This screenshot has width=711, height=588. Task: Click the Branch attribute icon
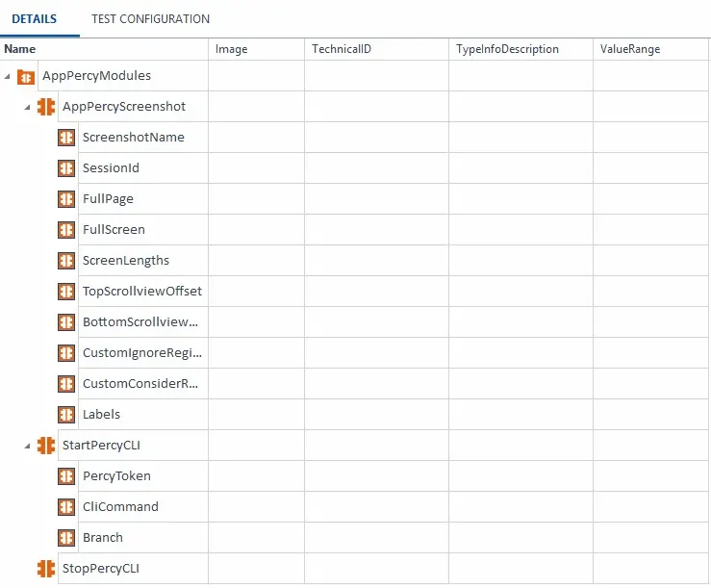[66, 538]
